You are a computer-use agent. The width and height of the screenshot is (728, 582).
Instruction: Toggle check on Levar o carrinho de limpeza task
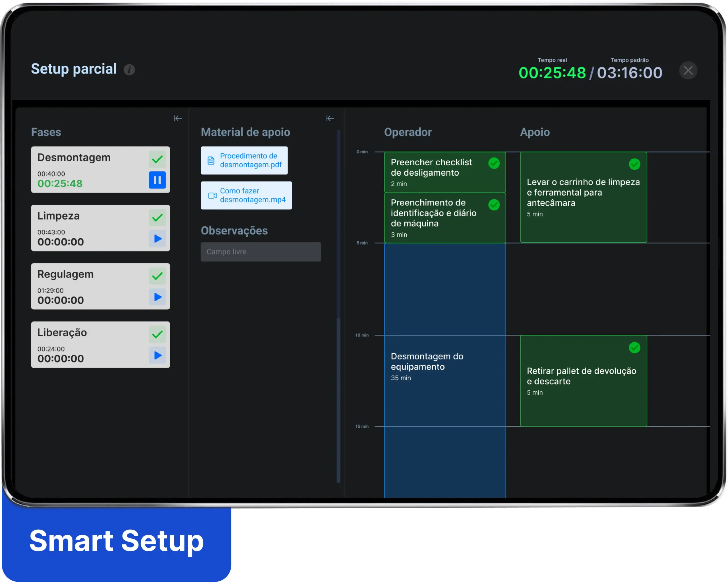(x=634, y=164)
